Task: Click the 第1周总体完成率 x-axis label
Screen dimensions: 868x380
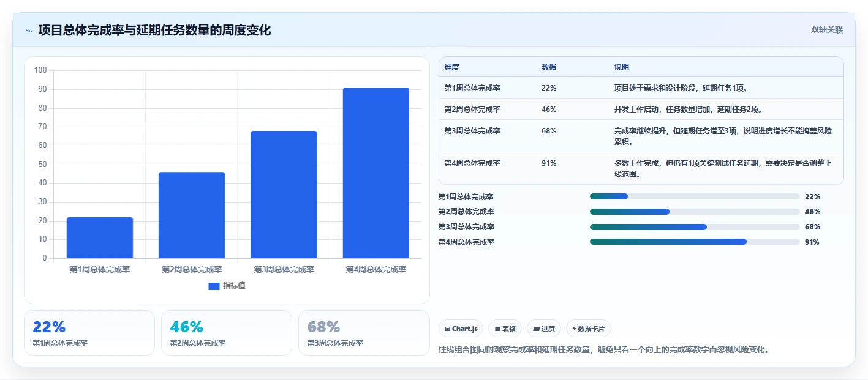Action: (100, 269)
